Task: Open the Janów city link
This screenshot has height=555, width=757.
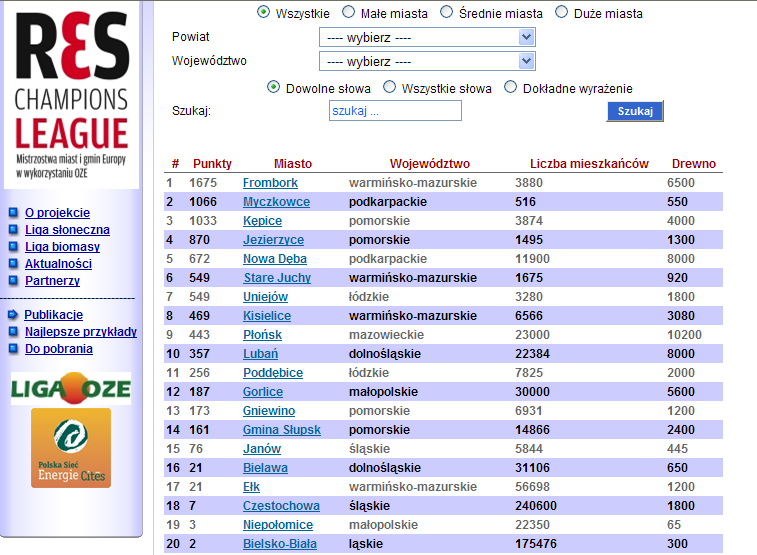Action: tap(262, 449)
